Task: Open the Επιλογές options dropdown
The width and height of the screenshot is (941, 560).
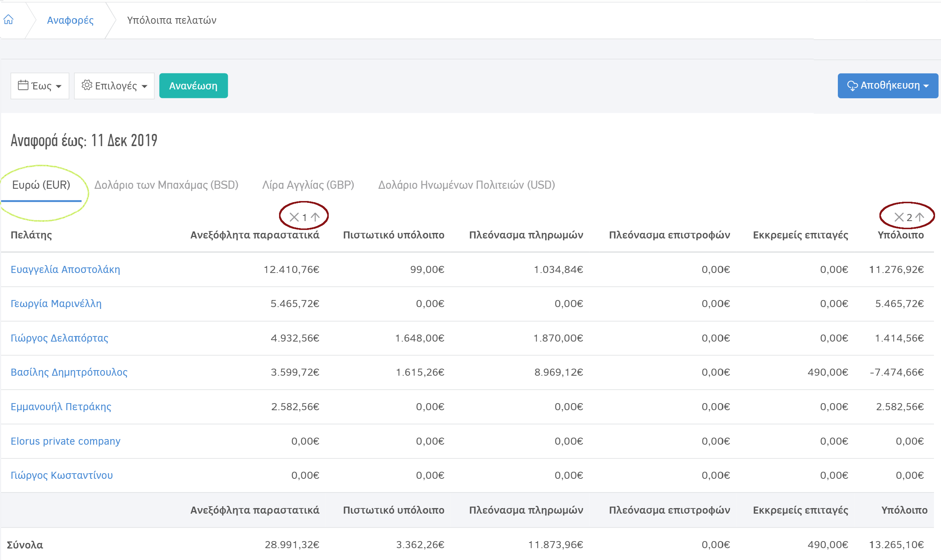Action: click(x=114, y=86)
